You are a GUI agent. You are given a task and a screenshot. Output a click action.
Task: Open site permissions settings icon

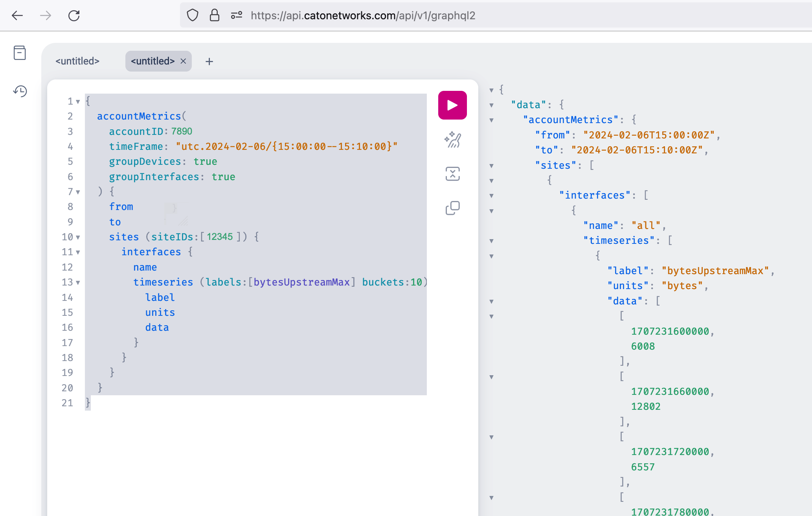tap(236, 16)
